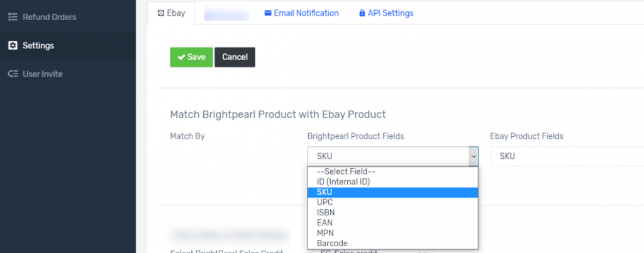The width and height of the screenshot is (644, 253).
Task: Select the MPN option
Action: 392,233
